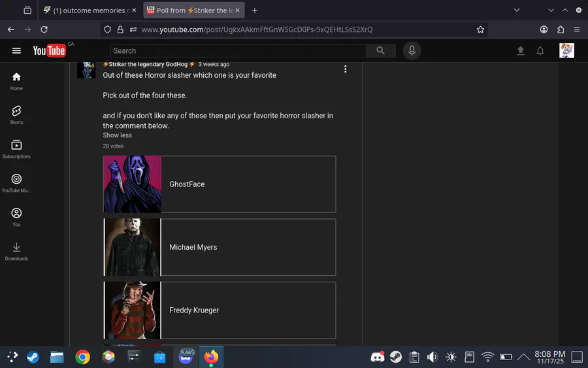
Task: Launch Steam from the taskbar
Action: [33, 357]
